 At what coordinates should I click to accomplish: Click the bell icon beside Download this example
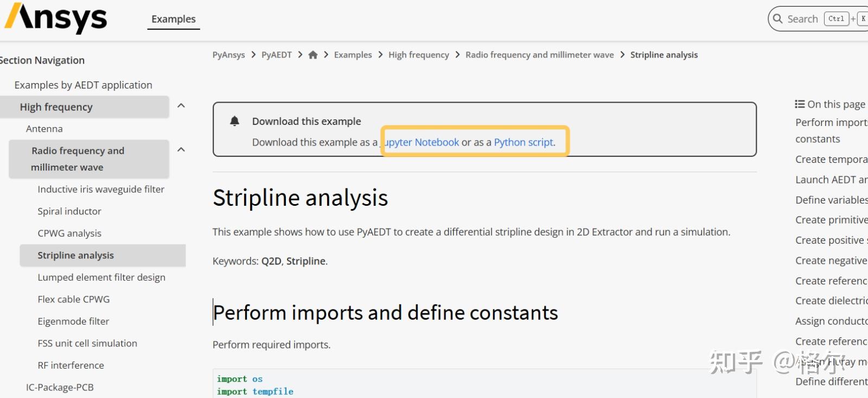[x=234, y=121]
